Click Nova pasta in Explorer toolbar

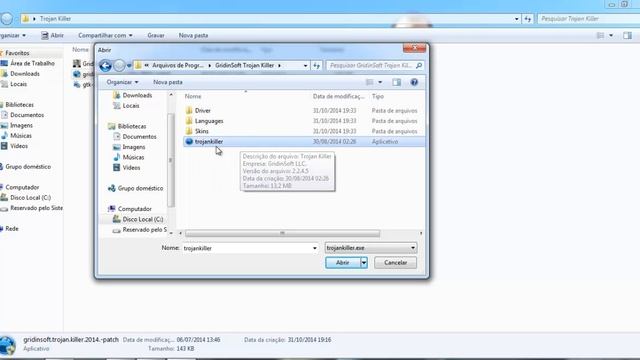click(193, 36)
